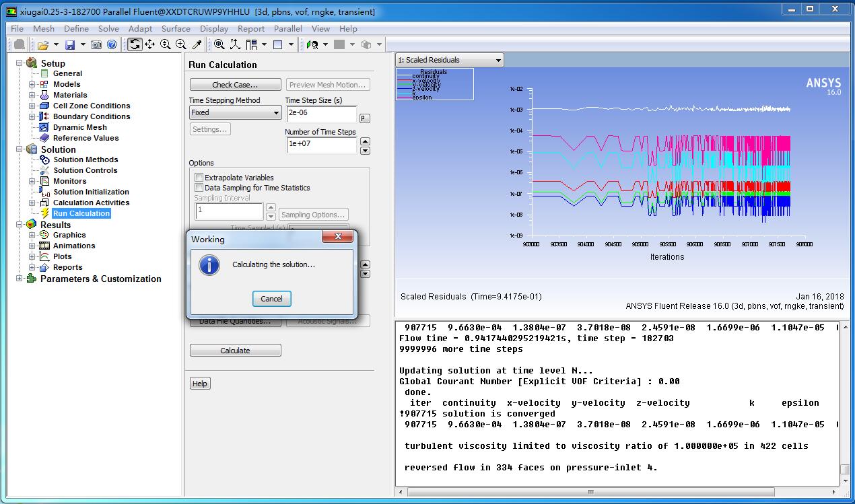Click the Graphics palette icon

coord(45,235)
